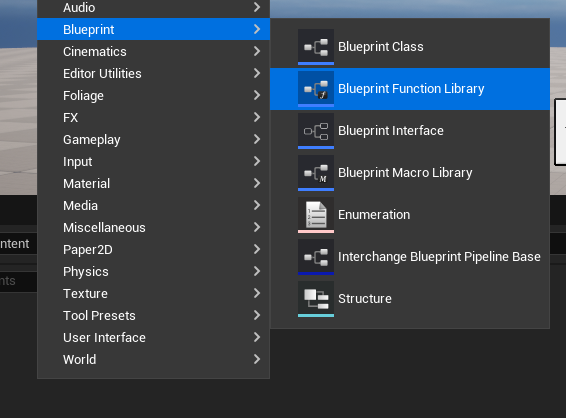Click the Blueprint Macro Library icon

coord(316,173)
